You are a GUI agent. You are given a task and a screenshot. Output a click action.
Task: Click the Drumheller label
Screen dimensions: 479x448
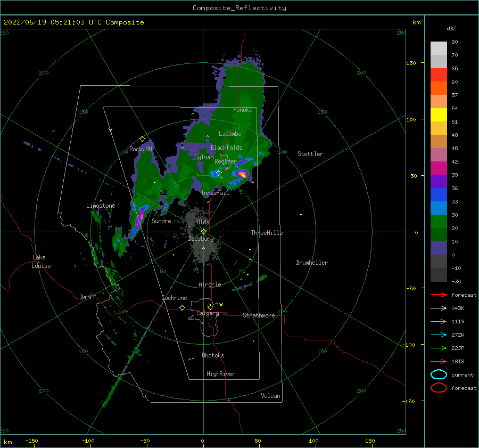click(312, 263)
